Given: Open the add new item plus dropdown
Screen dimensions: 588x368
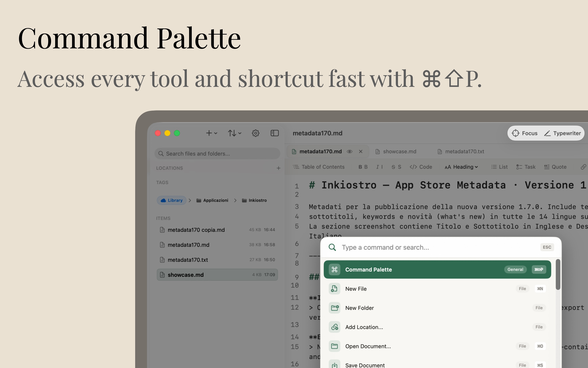Looking at the screenshot, I should (211, 133).
